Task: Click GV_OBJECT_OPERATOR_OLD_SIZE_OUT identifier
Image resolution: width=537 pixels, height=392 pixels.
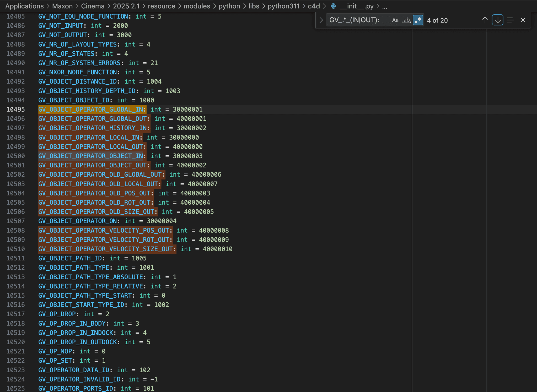Action: coord(96,212)
